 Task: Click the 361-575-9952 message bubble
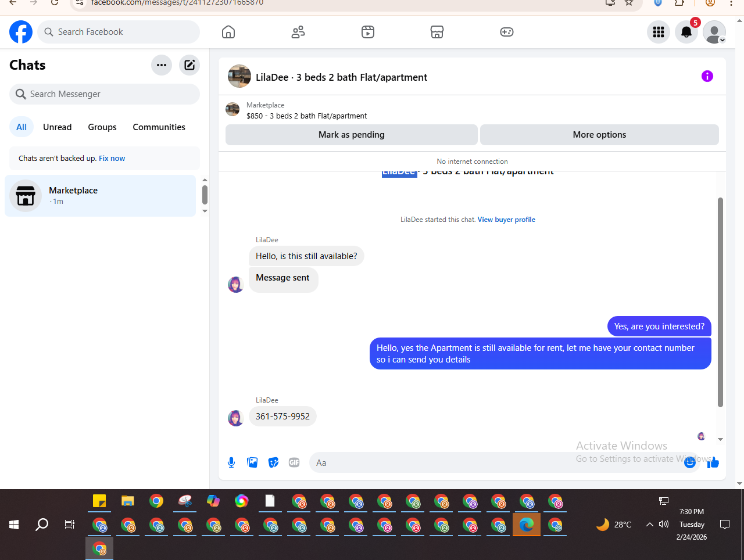(x=282, y=417)
